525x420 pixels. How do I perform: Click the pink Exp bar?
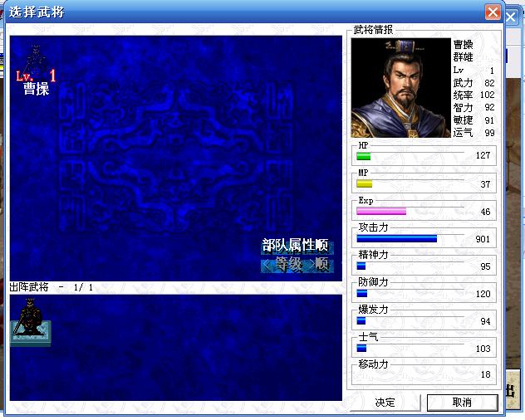click(x=381, y=211)
